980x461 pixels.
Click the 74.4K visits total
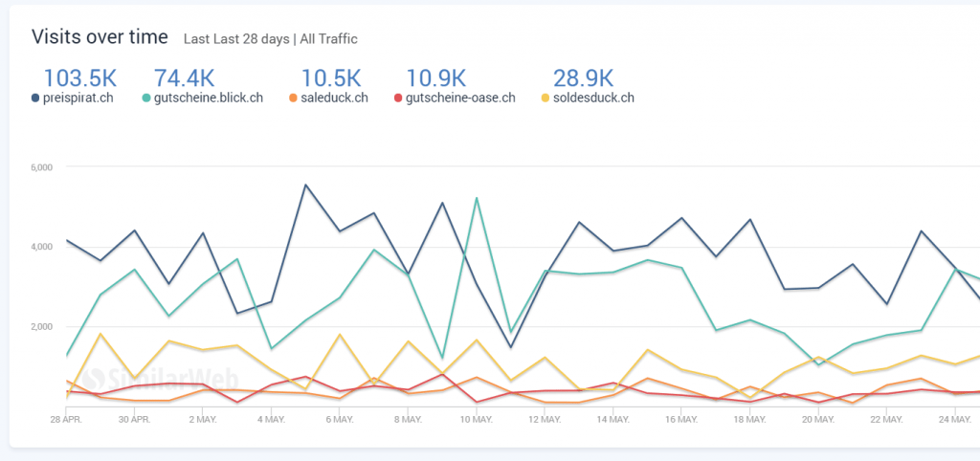(x=185, y=78)
